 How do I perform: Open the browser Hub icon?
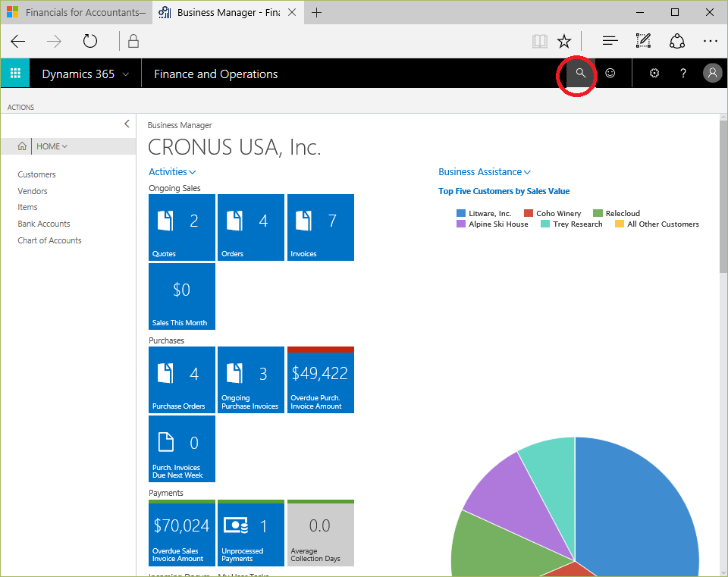(610, 41)
